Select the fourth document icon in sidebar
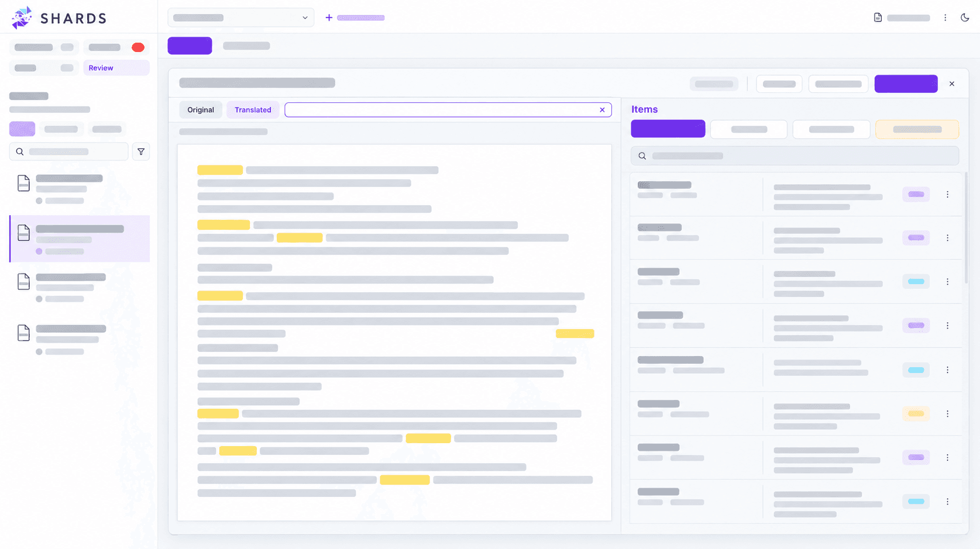The image size is (980, 549). 23,333
